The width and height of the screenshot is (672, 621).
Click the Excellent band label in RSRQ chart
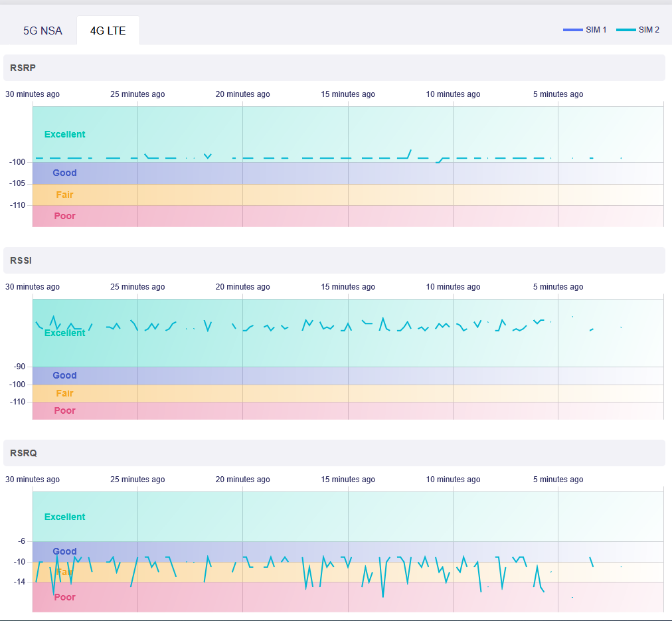65,517
